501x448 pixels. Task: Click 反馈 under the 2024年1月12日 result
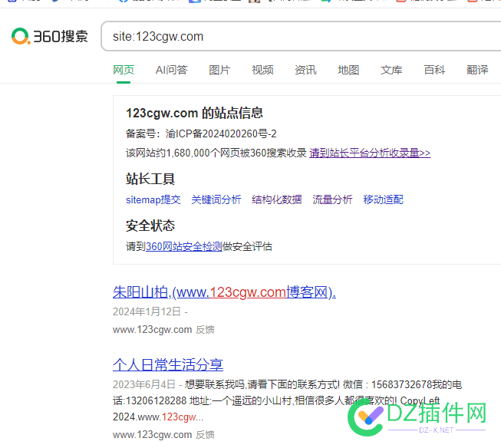point(205,329)
